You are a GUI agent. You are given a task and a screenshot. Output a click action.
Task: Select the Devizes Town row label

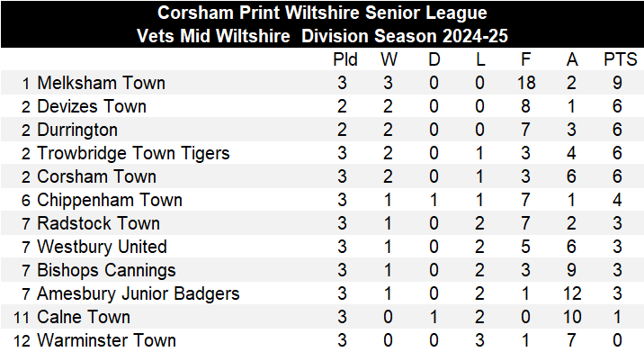click(92, 106)
